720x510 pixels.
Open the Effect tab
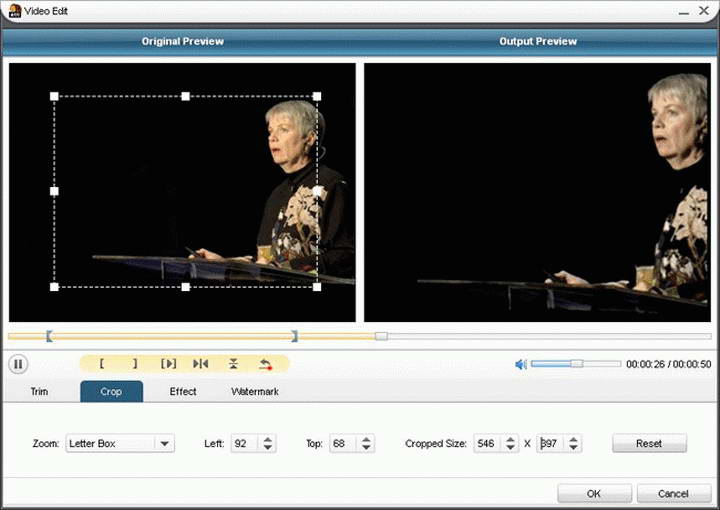(x=183, y=392)
